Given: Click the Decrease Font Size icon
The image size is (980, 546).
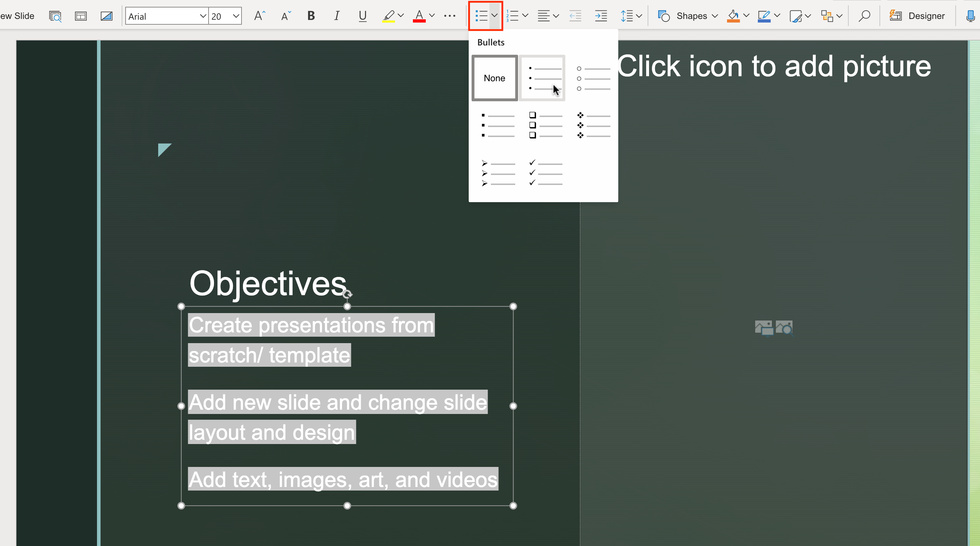Looking at the screenshot, I should click(x=286, y=16).
